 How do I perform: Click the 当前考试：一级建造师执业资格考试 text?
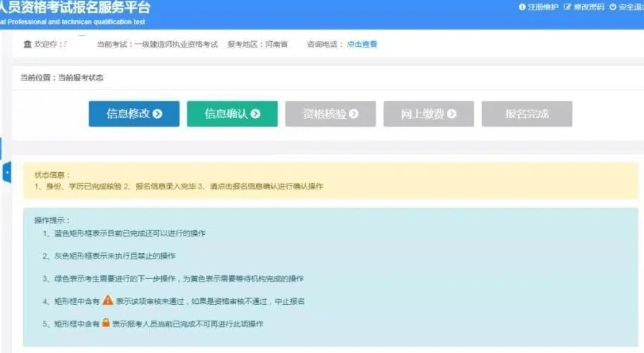point(158,44)
